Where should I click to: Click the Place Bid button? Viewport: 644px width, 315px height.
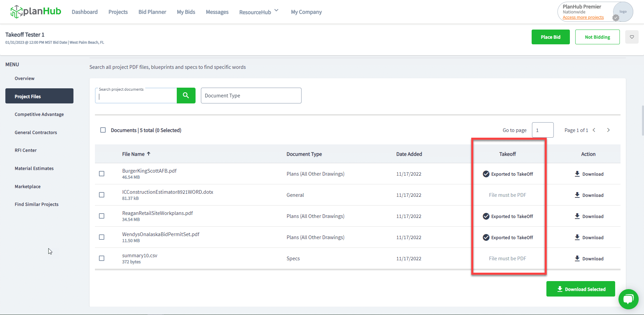550,37
